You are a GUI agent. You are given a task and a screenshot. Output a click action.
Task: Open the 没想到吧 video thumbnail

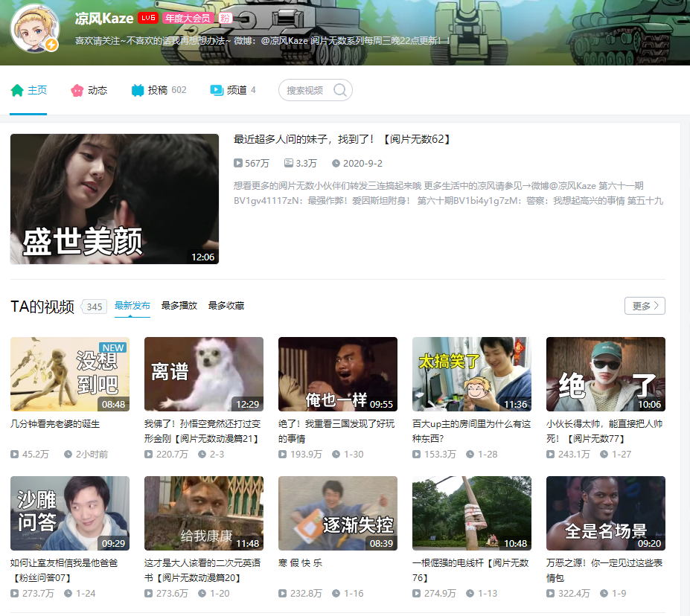(x=70, y=374)
